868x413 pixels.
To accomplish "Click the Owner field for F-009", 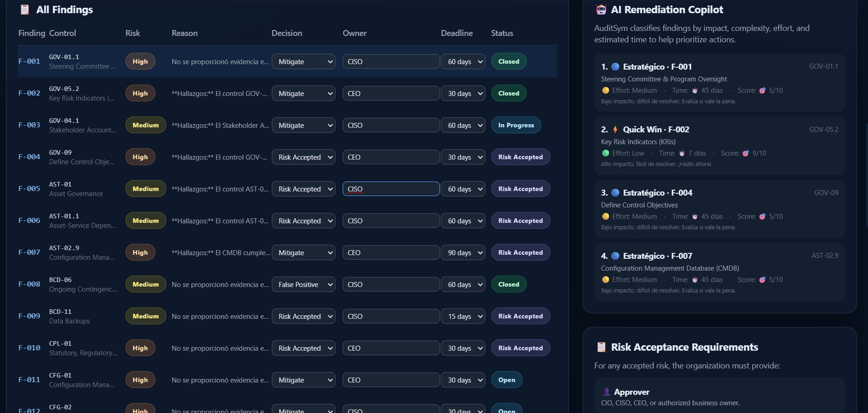I will tap(391, 316).
